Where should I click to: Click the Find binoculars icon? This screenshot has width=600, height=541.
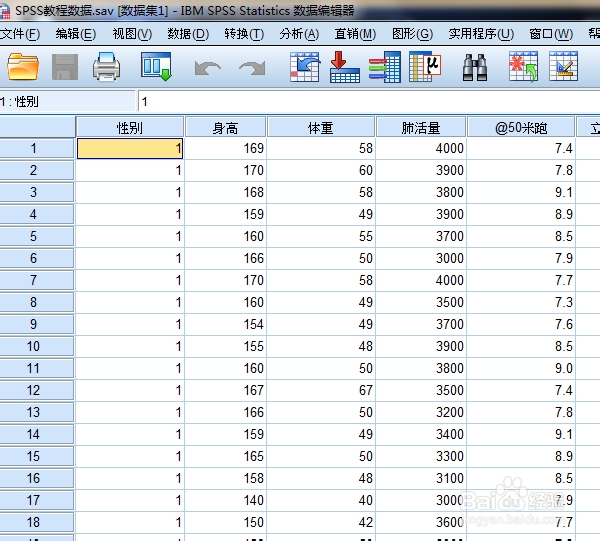[475, 68]
